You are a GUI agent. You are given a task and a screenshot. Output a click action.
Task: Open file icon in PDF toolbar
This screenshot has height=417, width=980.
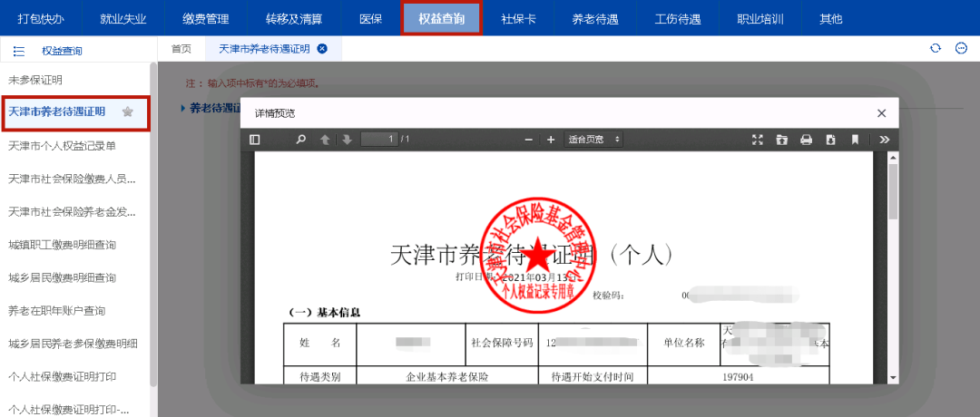click(x=782, y=140)
